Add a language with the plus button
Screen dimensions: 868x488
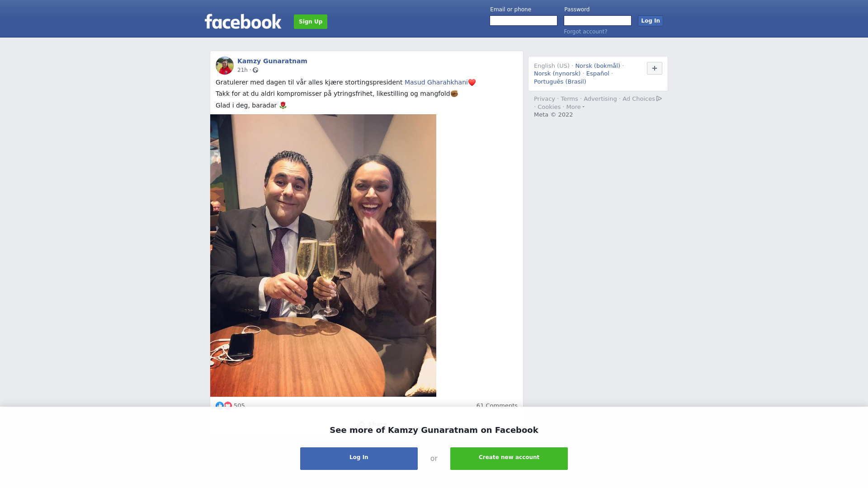[x=654, y=68]
